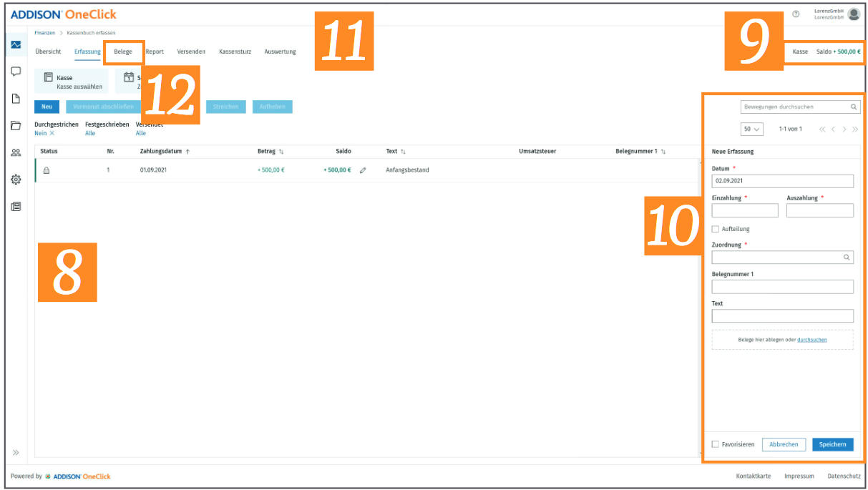
Task: Open the Finanzen chart icon in sidebar
Action: [16, 44]
